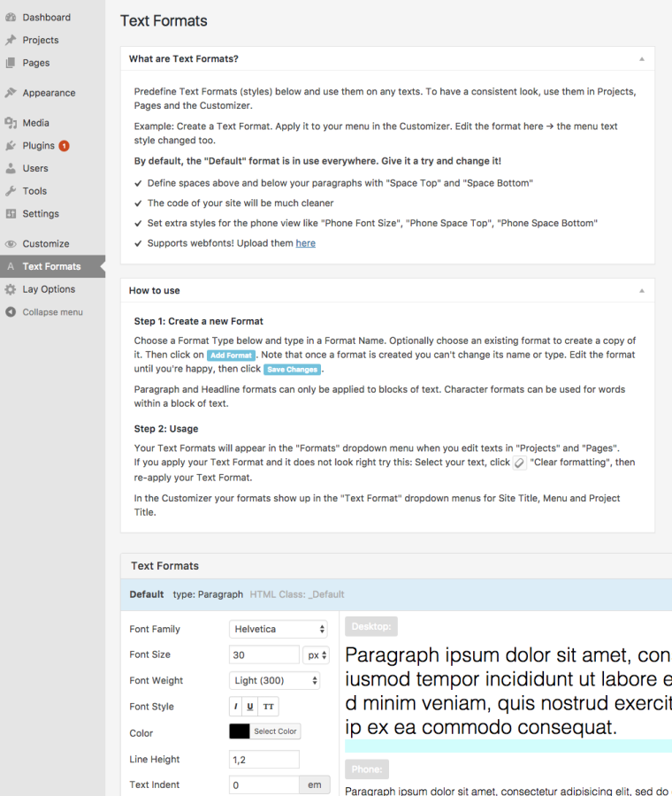
Task: Click the Line Height input field
Action: (x=263, y=759)
